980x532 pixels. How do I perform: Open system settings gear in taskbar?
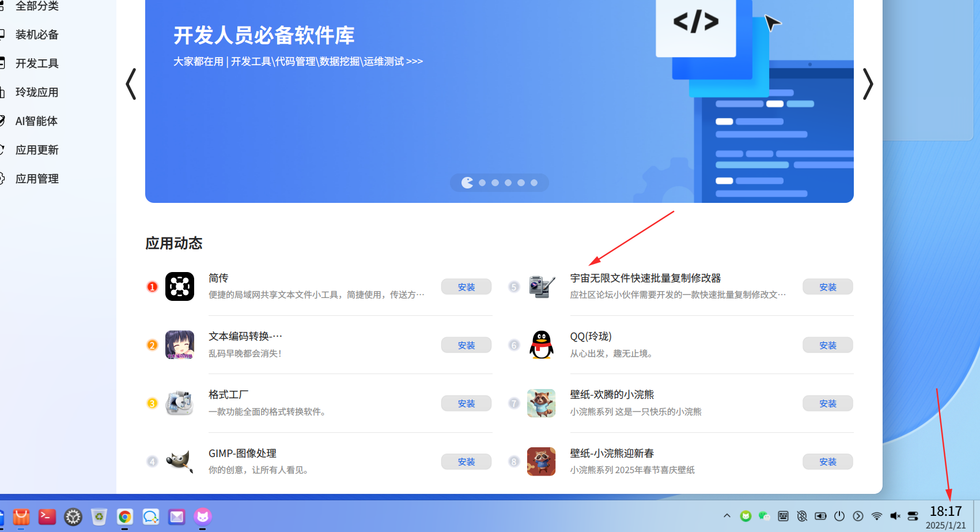73,516
